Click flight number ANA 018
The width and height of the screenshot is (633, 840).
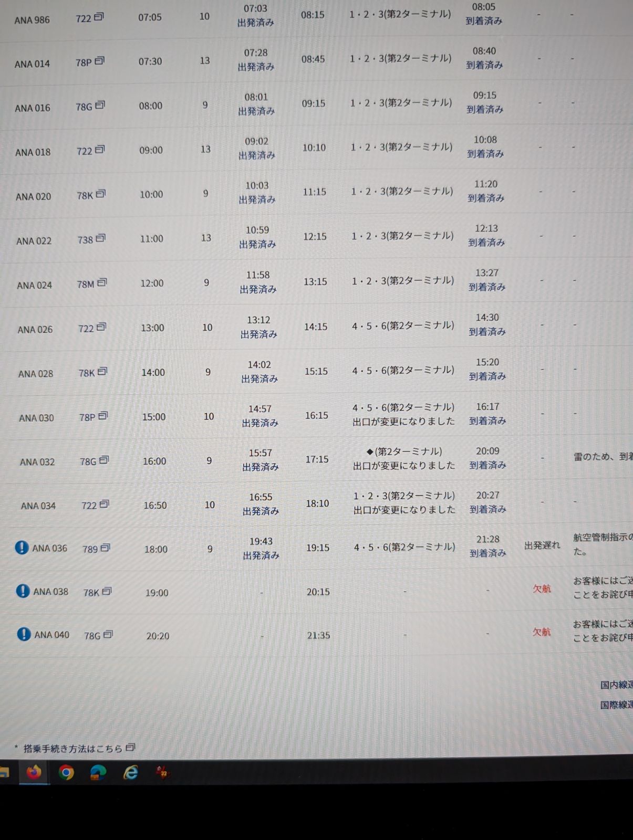click(x=33, y=152)
